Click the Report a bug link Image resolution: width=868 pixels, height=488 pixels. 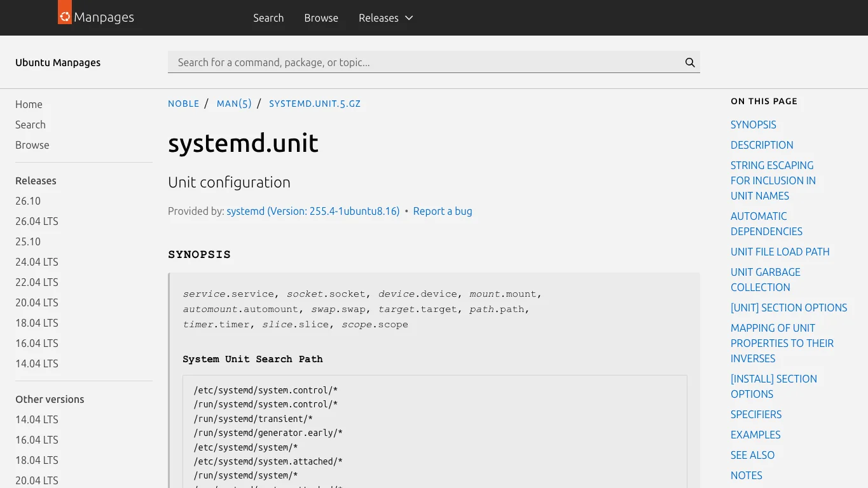point(443,211)
